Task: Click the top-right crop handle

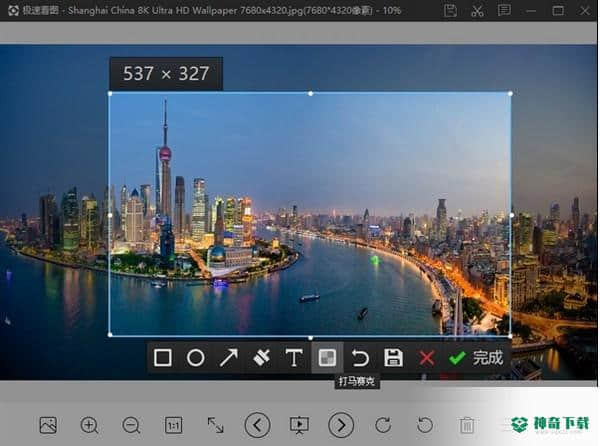Action: (510, 93)
